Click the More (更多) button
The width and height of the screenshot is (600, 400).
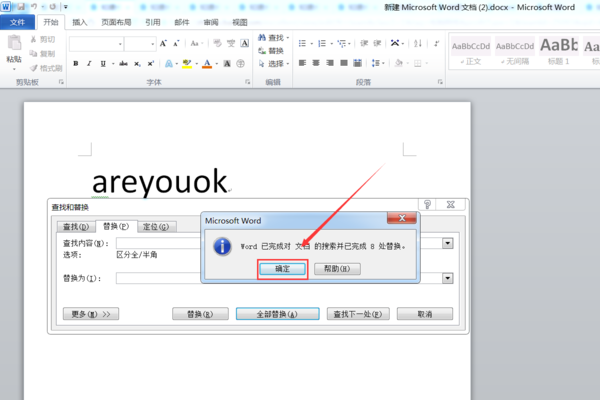91,314
